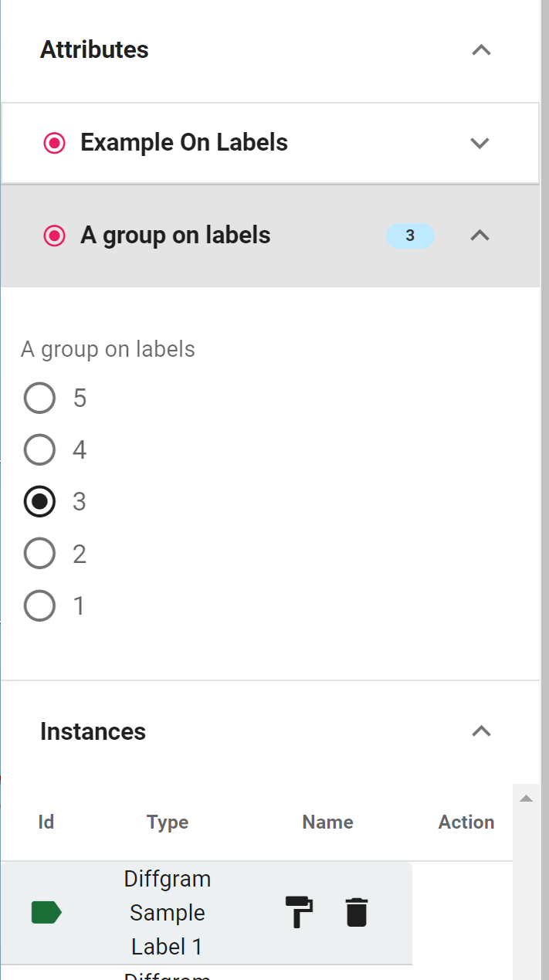Click the green label tag icon
549x980 pixels.
tap(46, 912)
